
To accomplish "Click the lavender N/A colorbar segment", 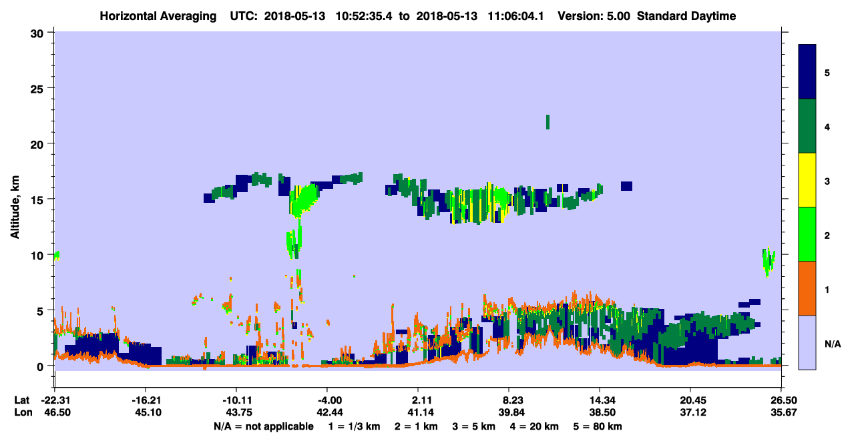I will pyautogui.click(x=807, y=342).
